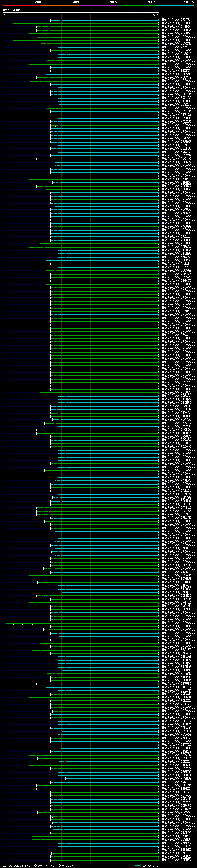Screen dimensions: 197x868
Task: Select hit UniRef100_Q27442
Action: pyautogui.click(x=177, y=47)
